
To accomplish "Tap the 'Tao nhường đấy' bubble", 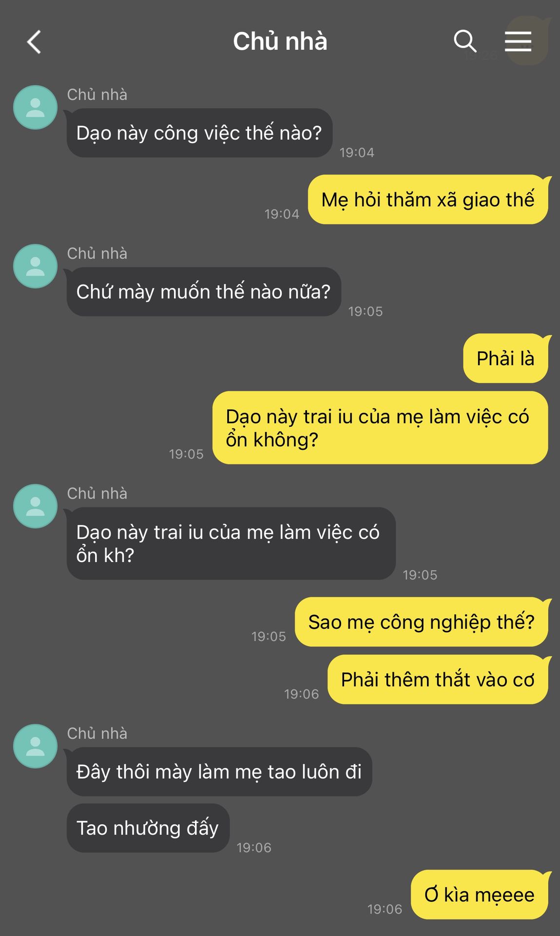I will (x=148, y=828).
